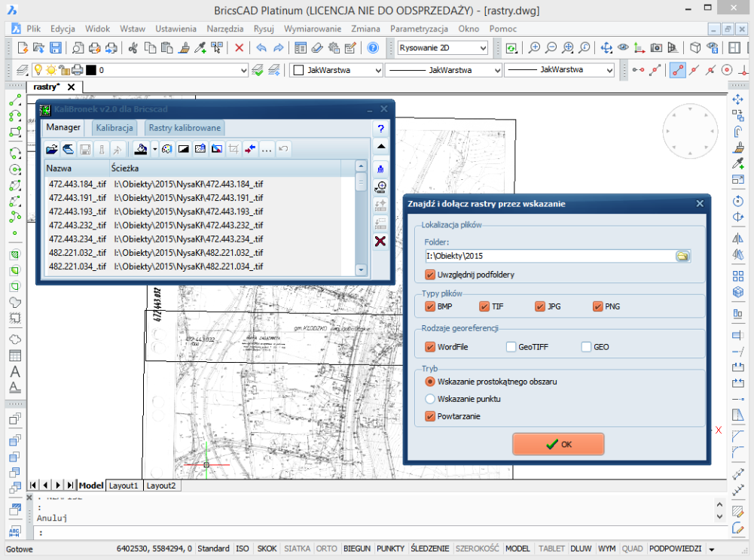Image resolution: width=754 pixels, height=560 pixels.
Task: Click the New drawing icon
Action: pos(23,47)
